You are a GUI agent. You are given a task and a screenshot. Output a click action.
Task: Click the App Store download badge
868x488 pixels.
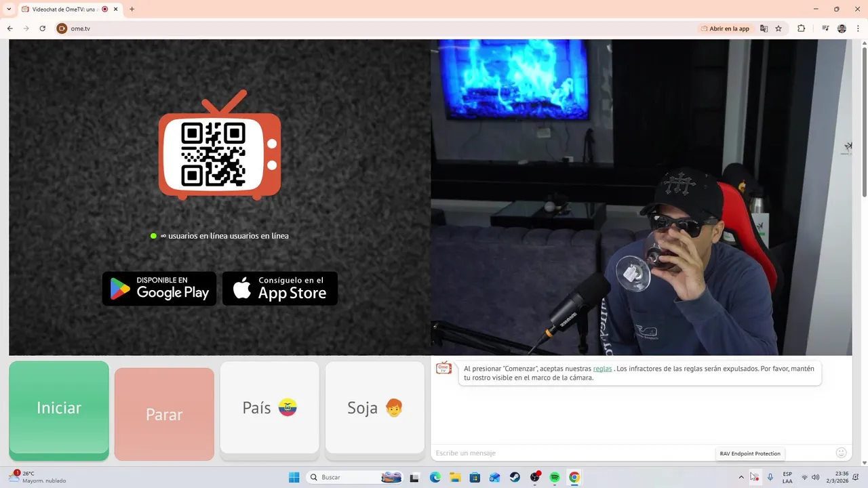[280, 289]
